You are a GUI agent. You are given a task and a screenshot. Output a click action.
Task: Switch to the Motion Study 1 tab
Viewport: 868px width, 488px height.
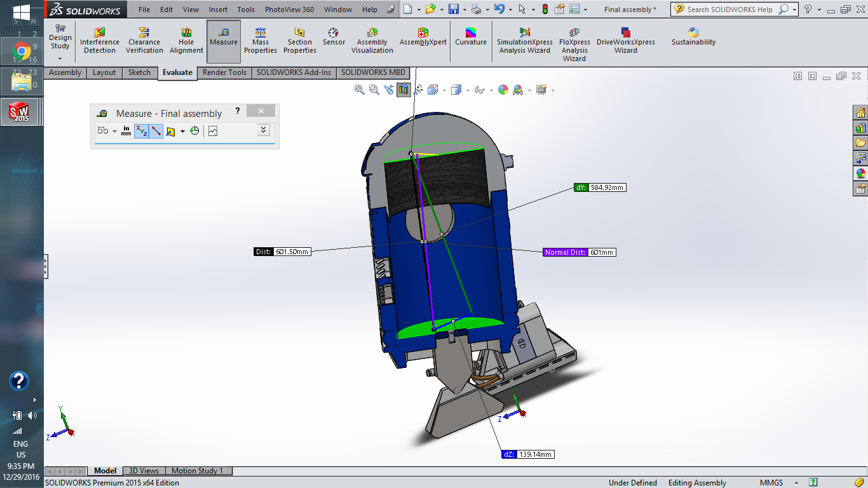197,471
